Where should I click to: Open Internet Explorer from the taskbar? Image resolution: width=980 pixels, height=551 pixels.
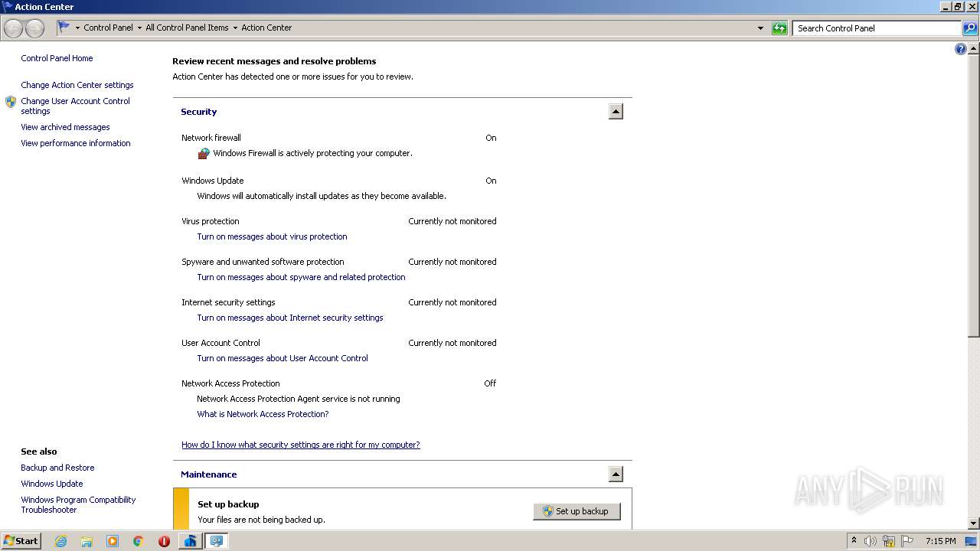[60, 541]
